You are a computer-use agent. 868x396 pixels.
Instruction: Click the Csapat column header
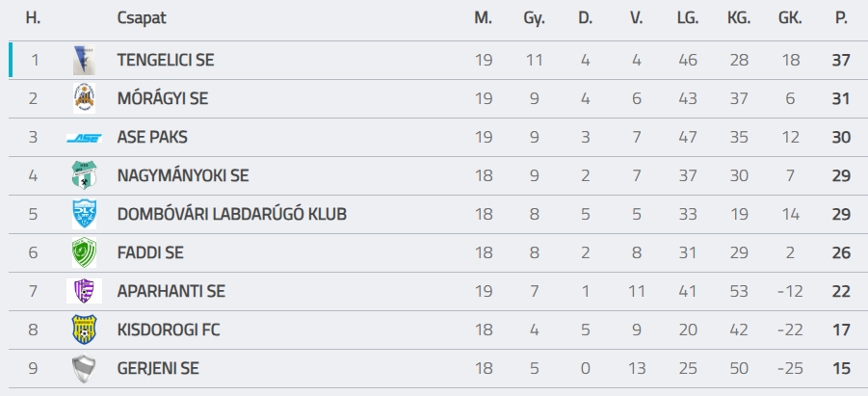tap(142, 18)
